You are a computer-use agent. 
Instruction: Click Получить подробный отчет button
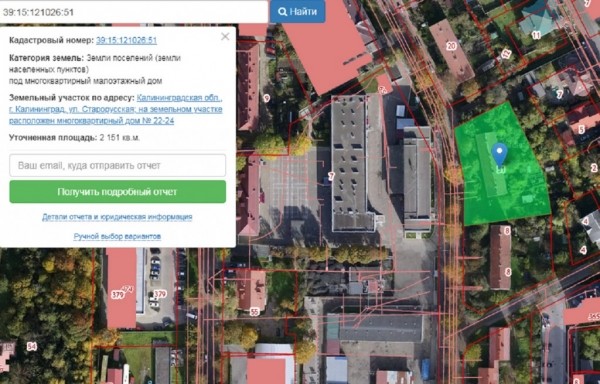(x=117, y=192)
